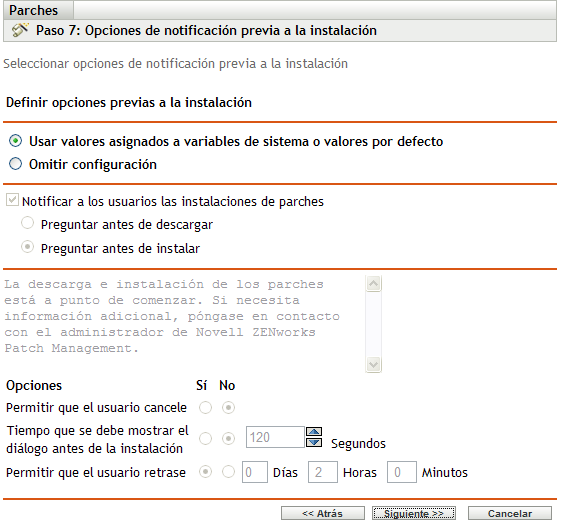Set 'Permitir que el usuario cancele' to Sí

pos(205,407)
